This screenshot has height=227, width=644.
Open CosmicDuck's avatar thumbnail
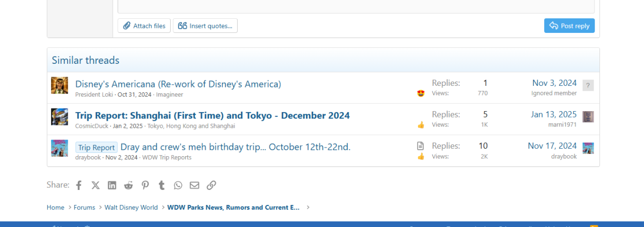point(59,117)
